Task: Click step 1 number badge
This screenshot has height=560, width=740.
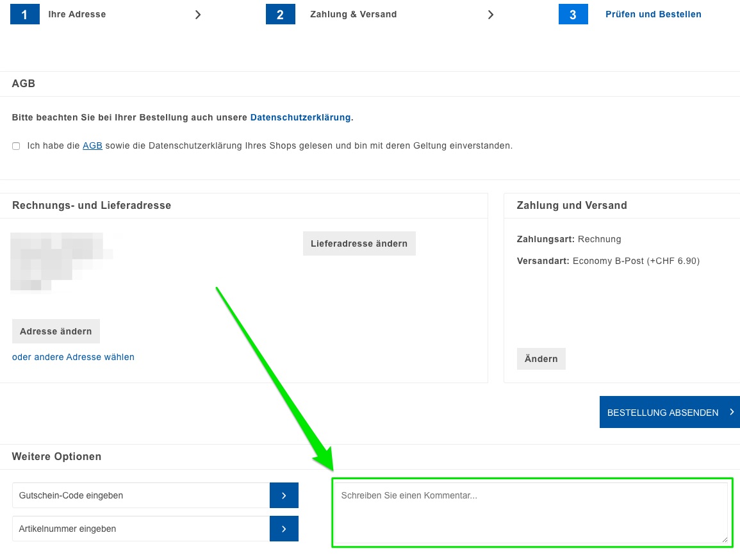Action: (25, 14)
